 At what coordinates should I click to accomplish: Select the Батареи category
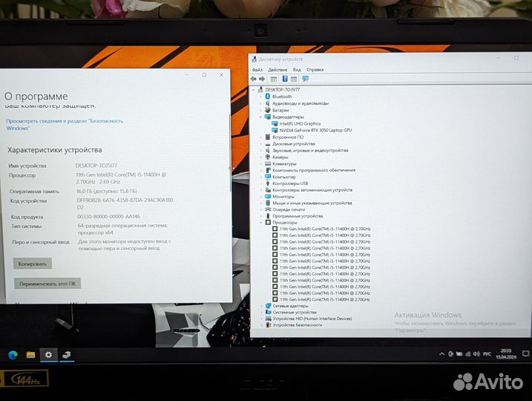(x=280, y=110)
